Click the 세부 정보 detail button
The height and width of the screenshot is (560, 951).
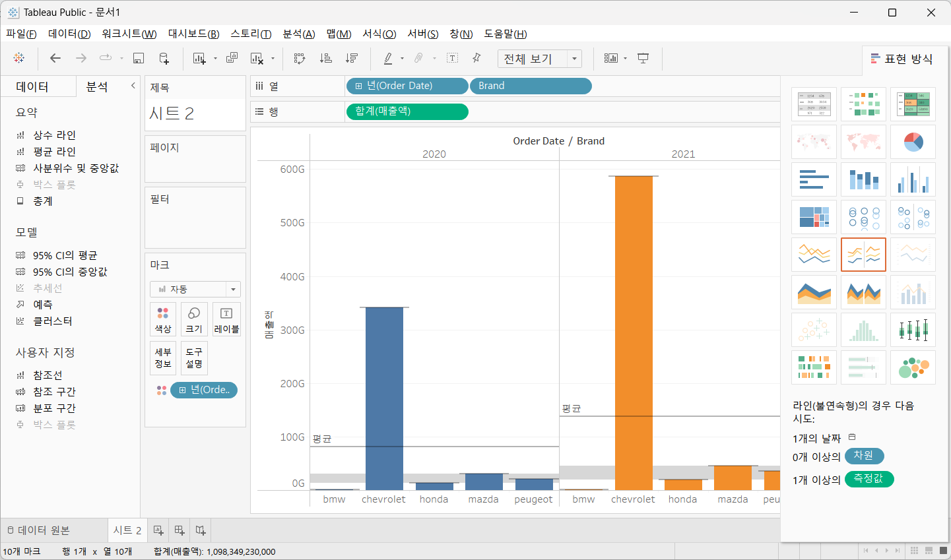tap(163, 358)
